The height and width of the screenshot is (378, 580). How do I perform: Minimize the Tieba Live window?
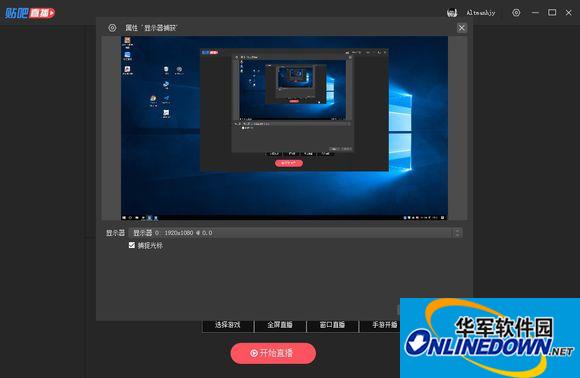tap(535, 13)
